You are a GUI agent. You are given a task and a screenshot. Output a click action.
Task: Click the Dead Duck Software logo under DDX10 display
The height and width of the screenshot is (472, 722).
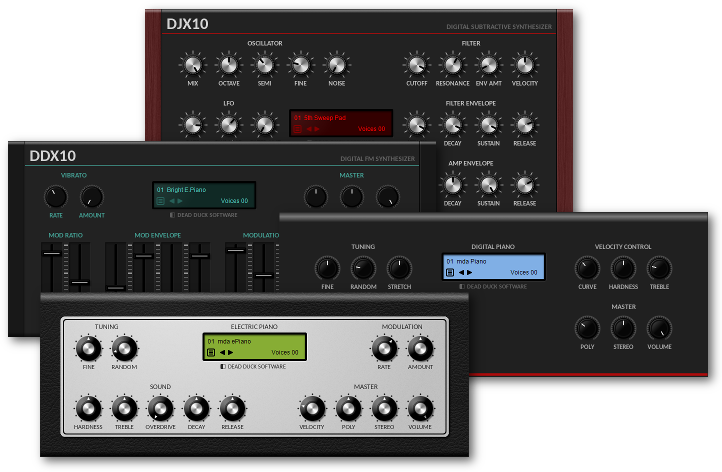tap(204, 215)
